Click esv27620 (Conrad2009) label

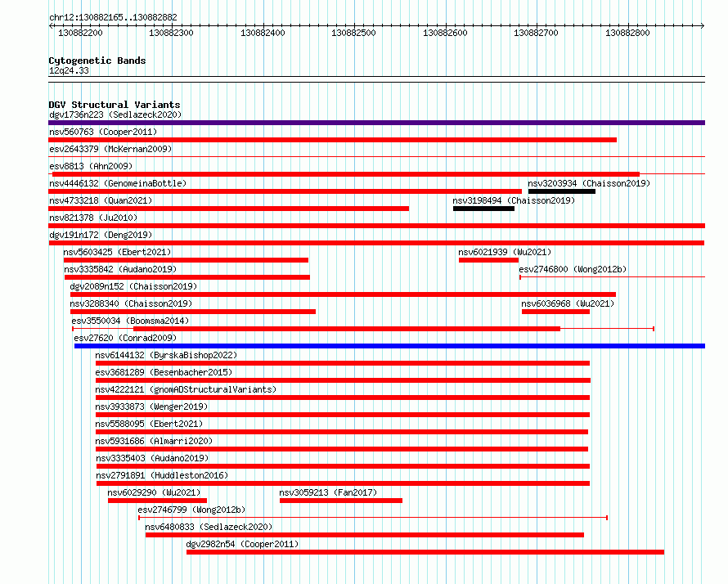pyautogui.click(x=125, y=338)
